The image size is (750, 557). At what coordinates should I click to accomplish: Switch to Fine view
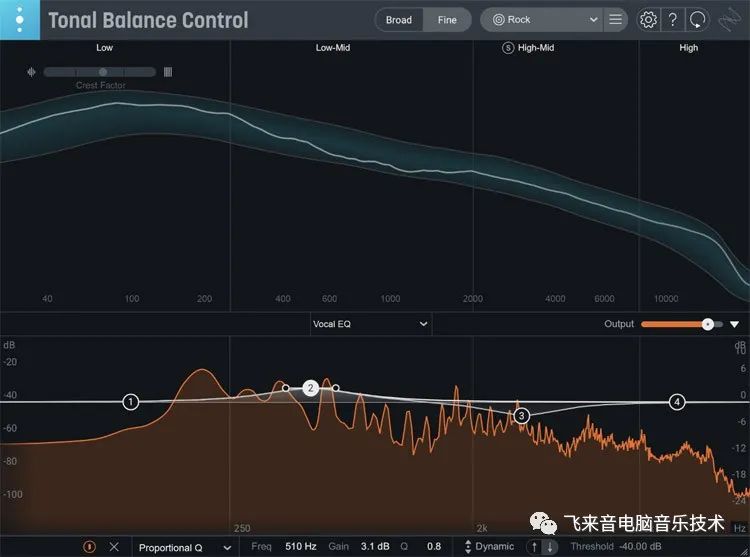(447, 20)
